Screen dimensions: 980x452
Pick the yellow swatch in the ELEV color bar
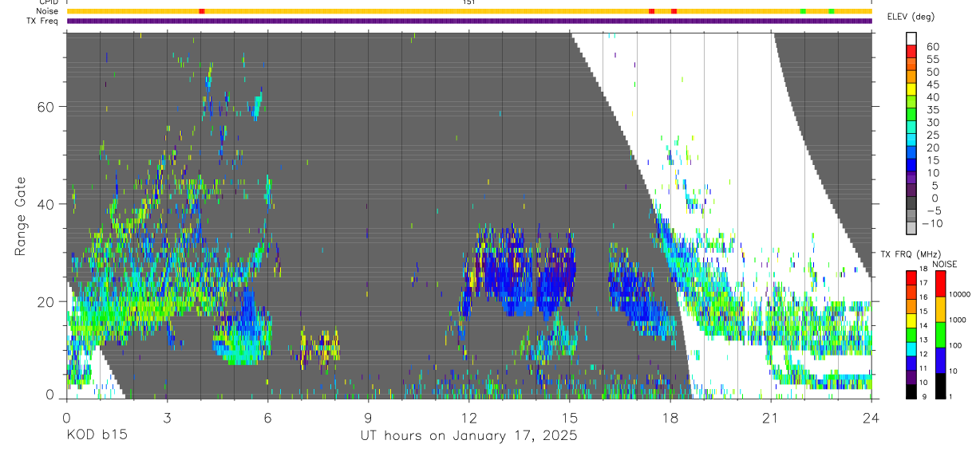911,89
